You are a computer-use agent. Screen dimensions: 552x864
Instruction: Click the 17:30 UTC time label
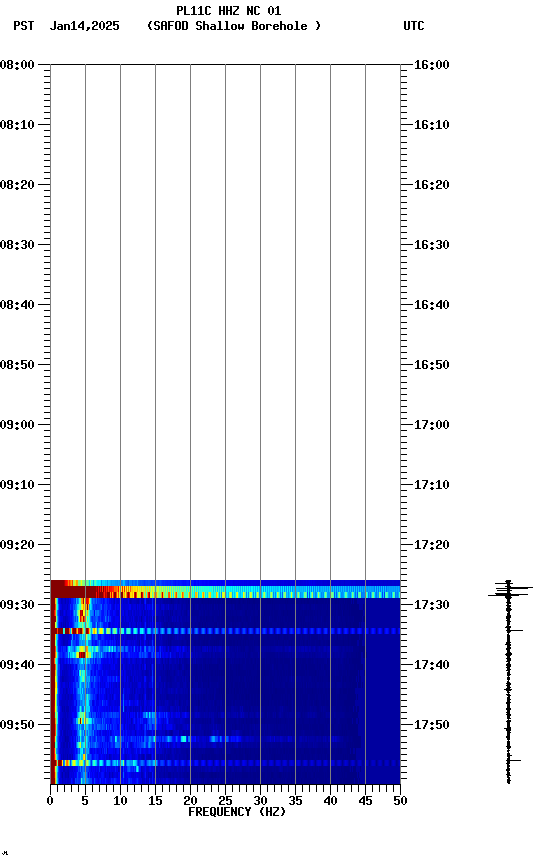coord(432,605)
